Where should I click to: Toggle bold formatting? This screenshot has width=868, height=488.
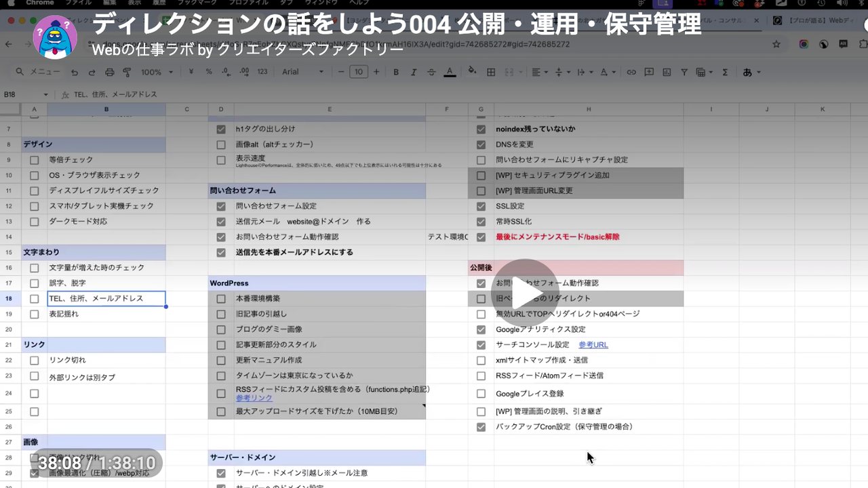(396, 72)
